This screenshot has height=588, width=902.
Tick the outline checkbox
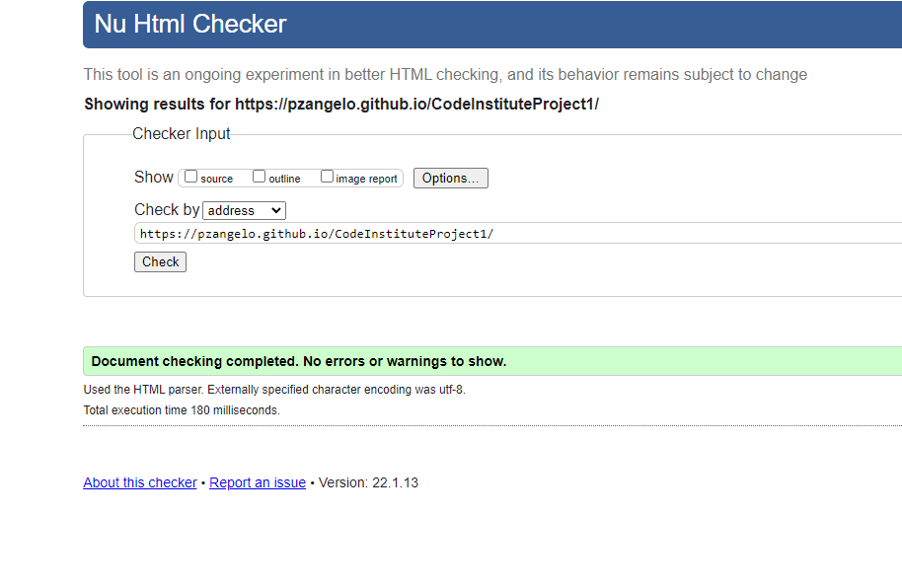pyautogui.click(x=259, y=177)
